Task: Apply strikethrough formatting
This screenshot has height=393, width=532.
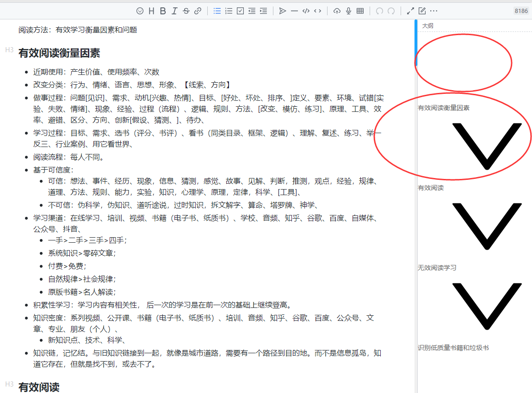Action: coord(186,11)
